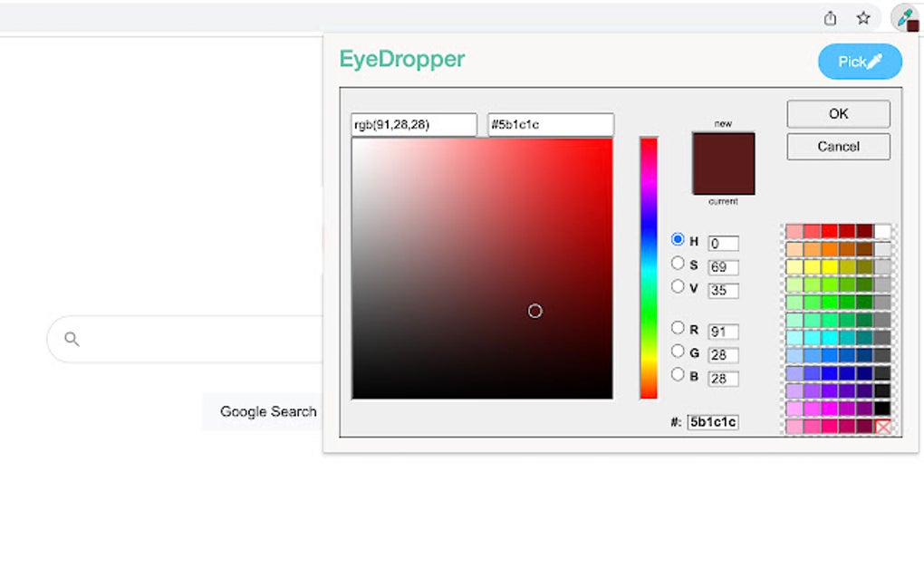Image resolution: width=924 pixels, height=578 pixels.
Task: Select the V radio button for value mode
Action: coord(678,286)
